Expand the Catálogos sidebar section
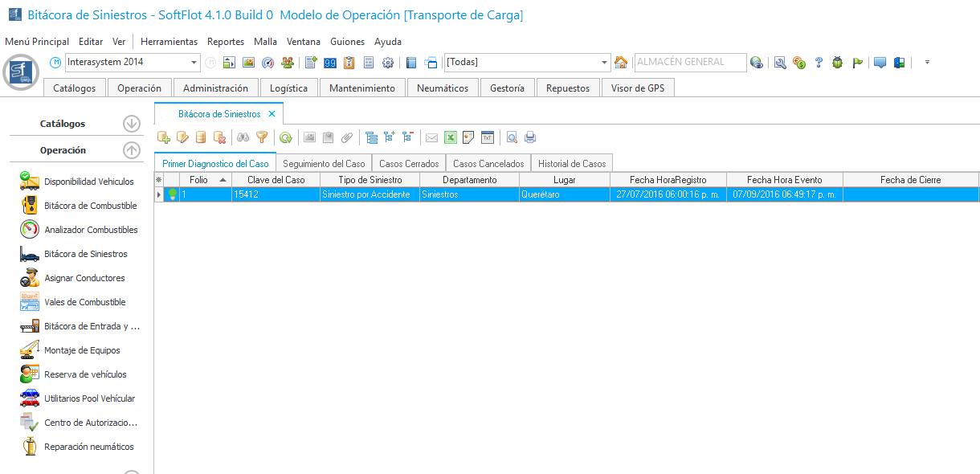Screen dimensions: 980x474 pyautogui.click(x=132, y=124)
